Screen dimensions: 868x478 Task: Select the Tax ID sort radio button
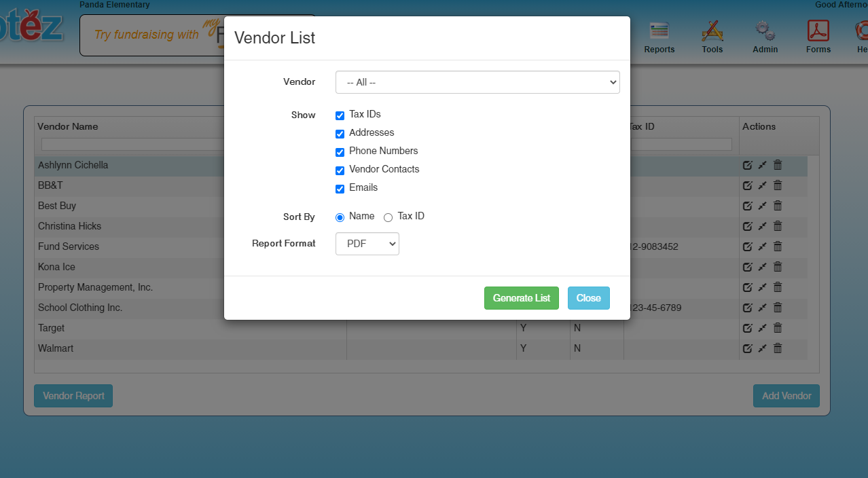click(388, 217)
